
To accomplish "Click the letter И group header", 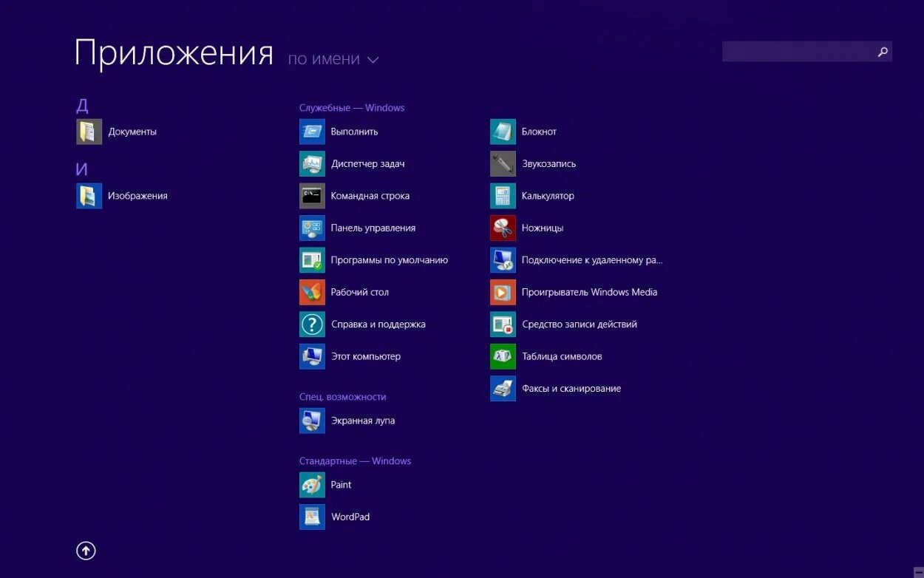I will point(82,169).
